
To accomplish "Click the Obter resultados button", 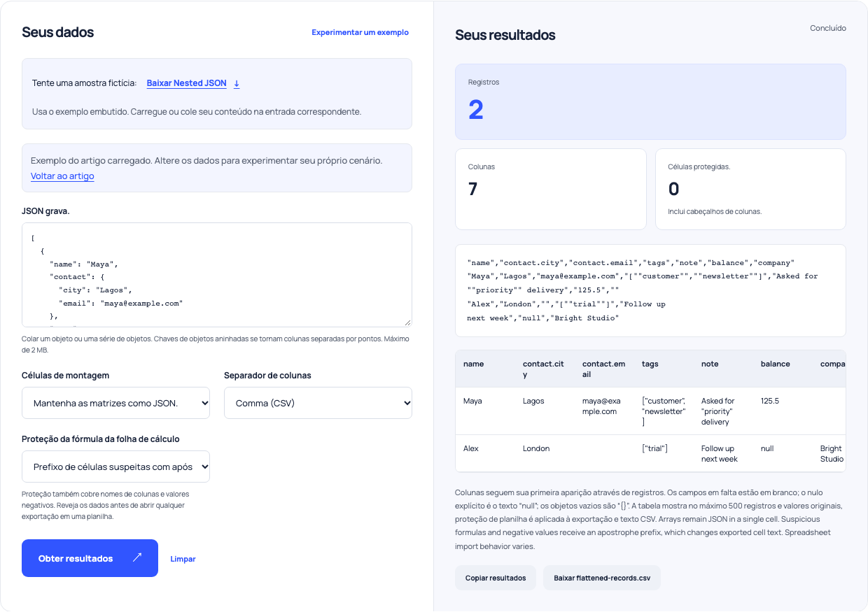I will [x=90, y=558].
